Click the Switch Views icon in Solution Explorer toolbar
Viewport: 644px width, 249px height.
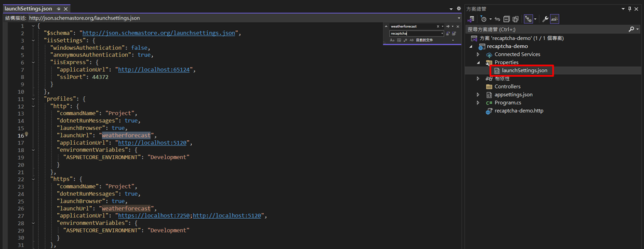(x=471, y=19)
